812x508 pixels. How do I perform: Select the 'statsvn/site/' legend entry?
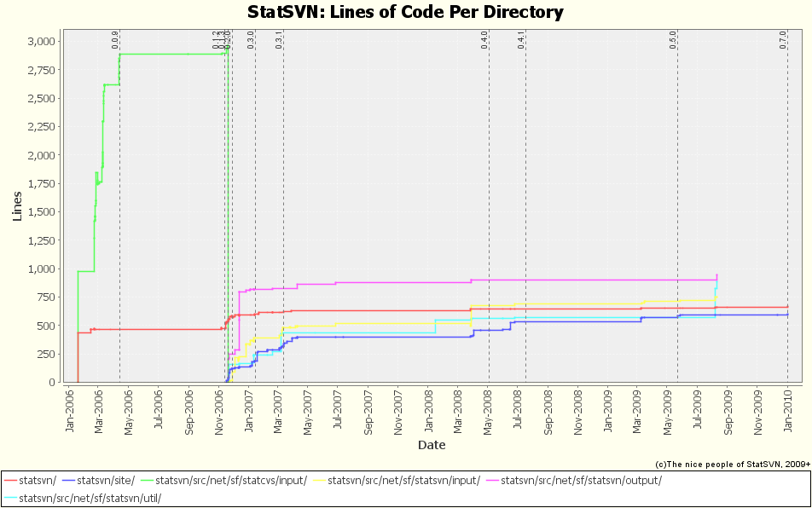106,481
